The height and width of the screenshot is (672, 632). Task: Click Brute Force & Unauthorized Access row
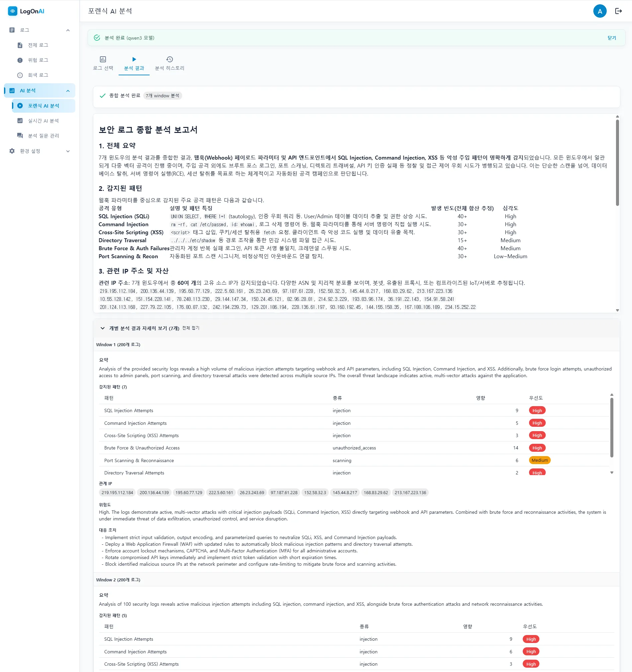(x=354, y=448)
